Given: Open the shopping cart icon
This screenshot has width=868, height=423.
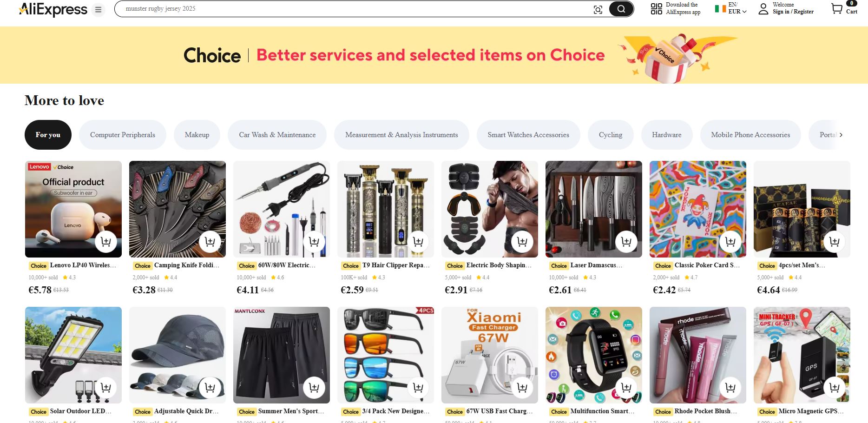Looking at the screenshot, I should coord(837,9).
